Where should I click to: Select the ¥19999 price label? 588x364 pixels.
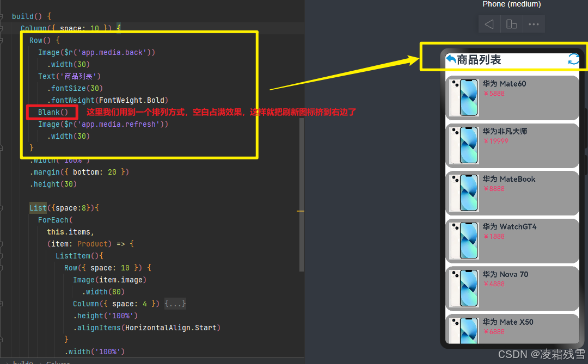coord(496,141)
